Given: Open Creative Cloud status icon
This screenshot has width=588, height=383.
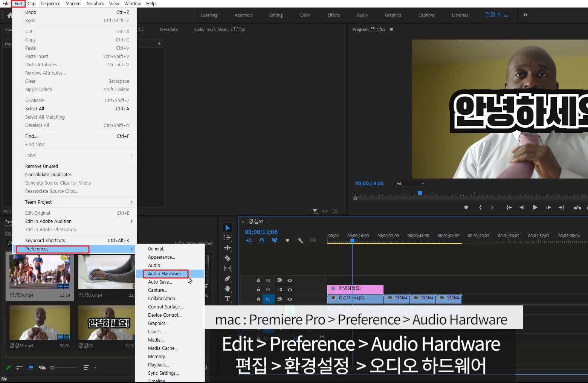Looking at the screenshot, I should [x=4, y=379].
